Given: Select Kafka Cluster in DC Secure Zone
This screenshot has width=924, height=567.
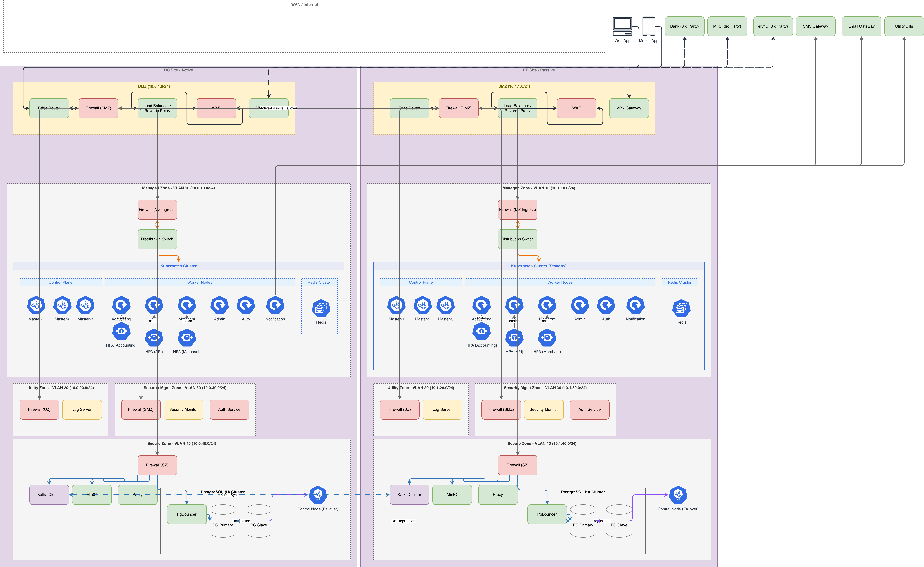Looking at the screenshot, I should click(x=49, y=495).
